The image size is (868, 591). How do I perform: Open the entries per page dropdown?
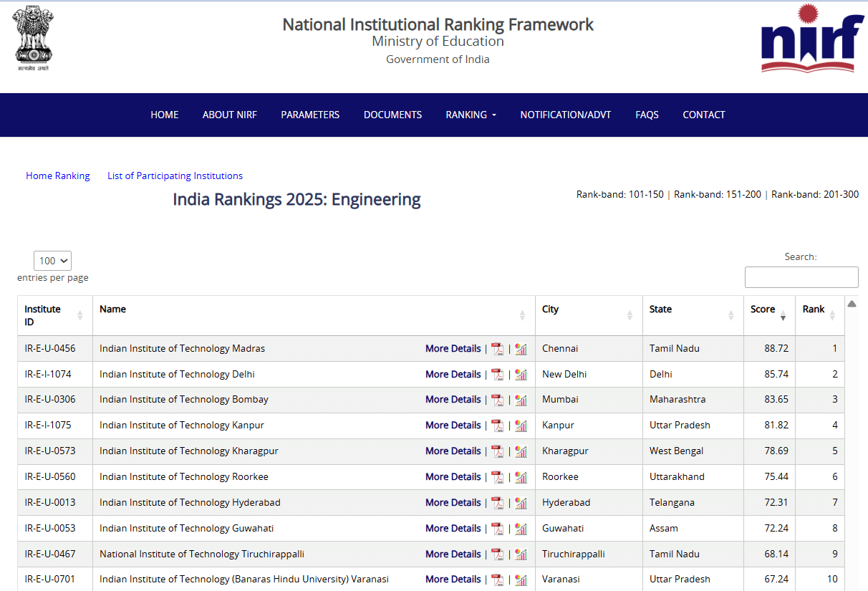coord(52,261)
